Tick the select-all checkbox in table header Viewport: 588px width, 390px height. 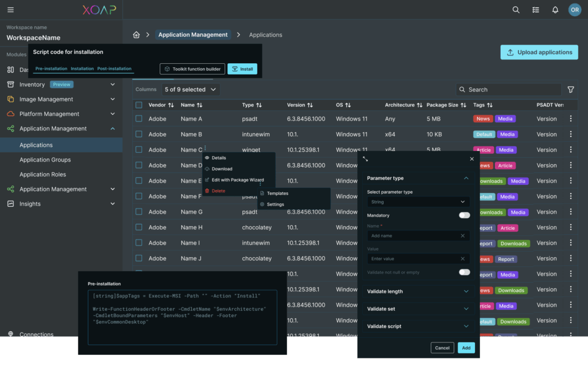139,105
